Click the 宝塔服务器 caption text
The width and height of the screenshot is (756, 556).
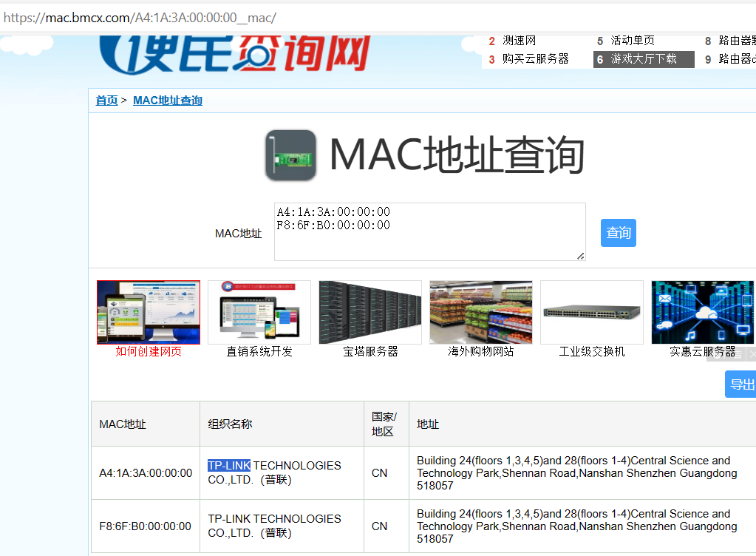tap(370, 351)
